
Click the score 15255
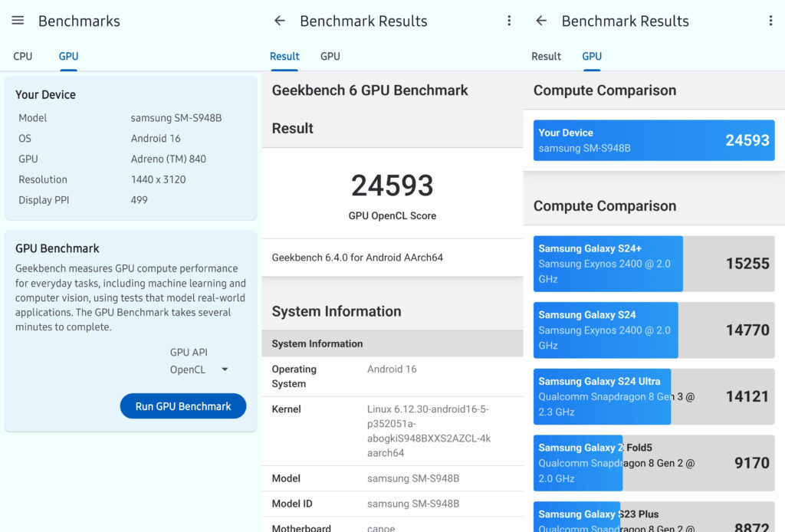coord(747,263)
